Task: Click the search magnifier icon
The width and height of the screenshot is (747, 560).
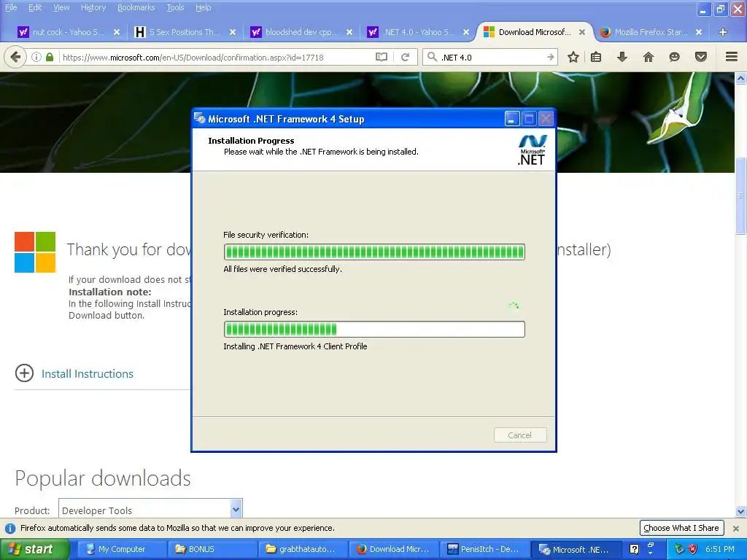Action: [432, 57]
